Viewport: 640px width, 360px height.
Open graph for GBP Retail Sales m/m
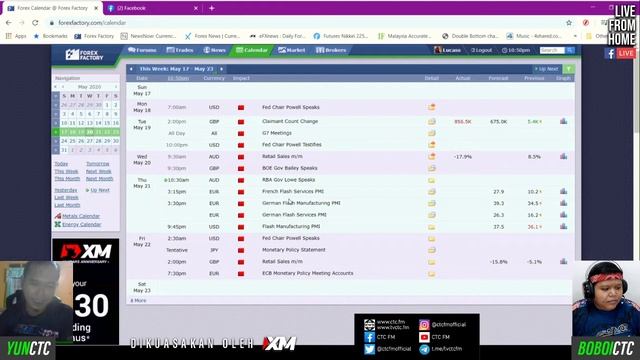563,262
